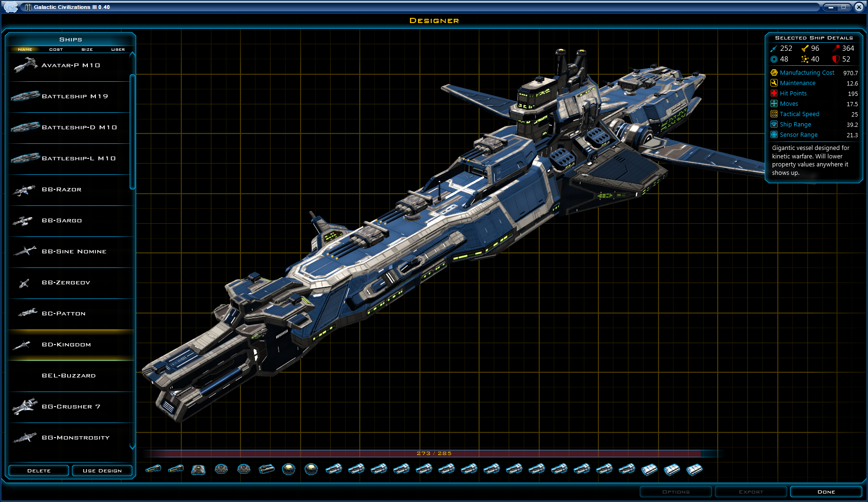Click the ship list scroll-up arrow

(132, 55)
